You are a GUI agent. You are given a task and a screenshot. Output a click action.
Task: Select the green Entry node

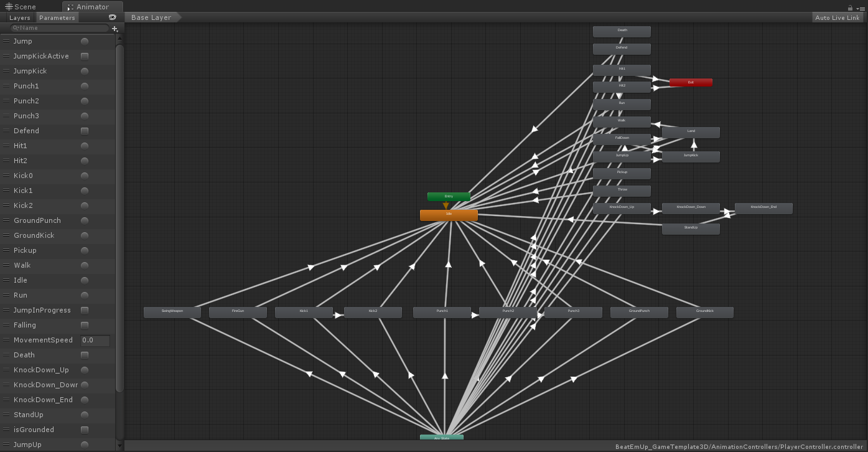449,197
